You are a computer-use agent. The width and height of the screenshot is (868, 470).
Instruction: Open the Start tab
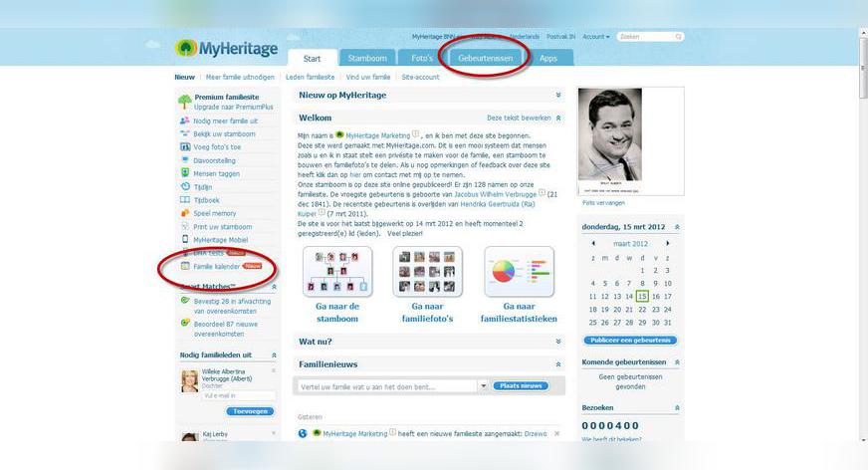[312, 58]
